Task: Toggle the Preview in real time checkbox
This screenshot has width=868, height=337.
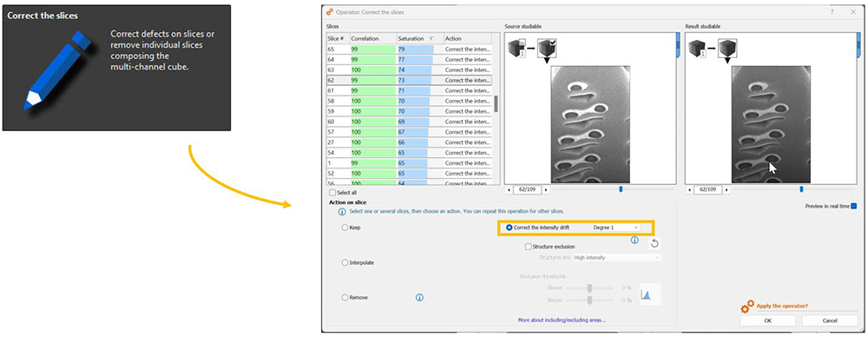Action: click(853, 206)
